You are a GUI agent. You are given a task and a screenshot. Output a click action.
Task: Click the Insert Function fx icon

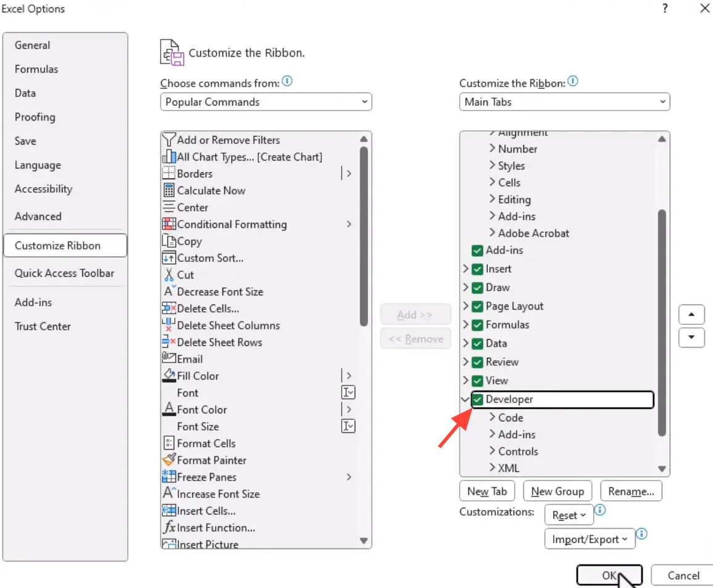pos(169,527)
